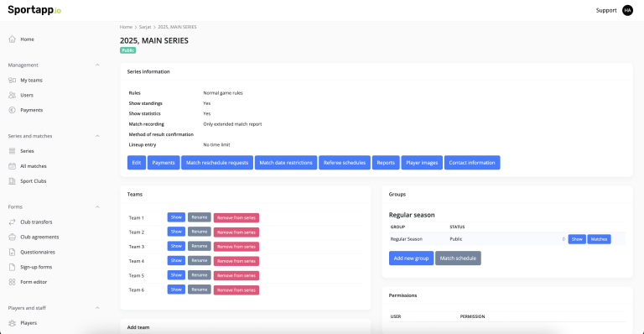Open Match date restrictions
This screenshot has width=644, height=334.
[x=286, y=163]
